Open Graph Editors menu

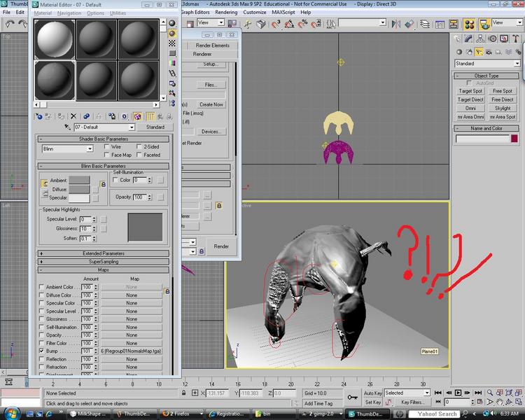pyautogui.click(x=195, y=12)
